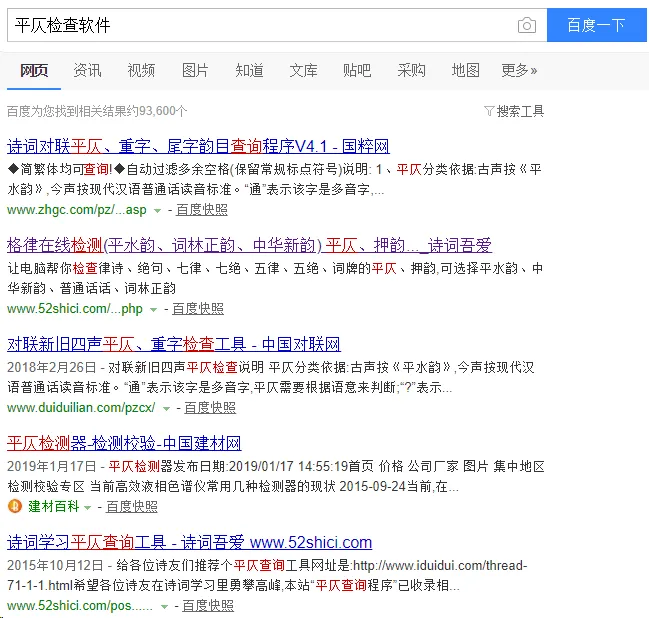Click the text 百度为您找到相关结果约93,600个
The width and height of the screenshot is (649, 618).
coord(97,111)
